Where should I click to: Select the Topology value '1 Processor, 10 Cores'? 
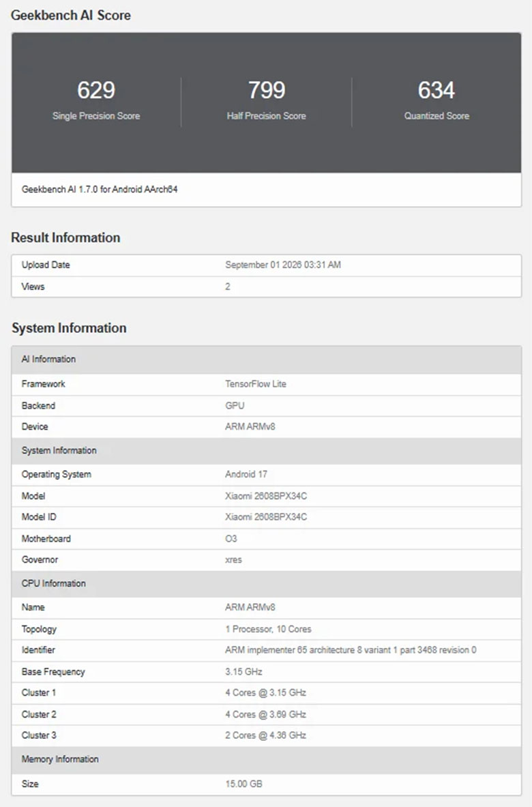[268, 629]
